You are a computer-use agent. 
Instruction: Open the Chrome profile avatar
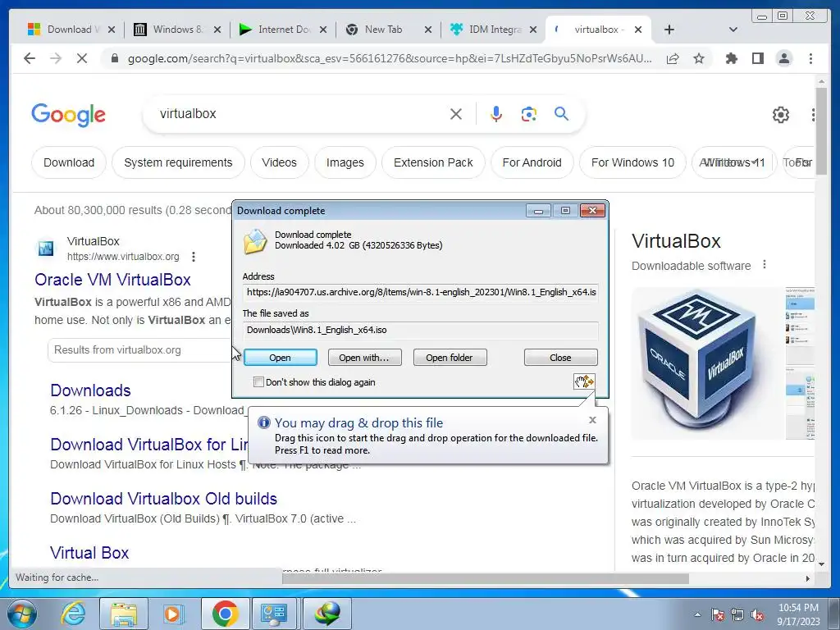[x=784, y=58]
